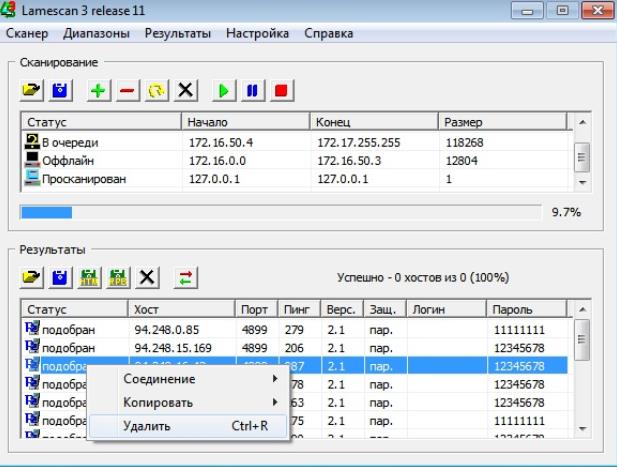Pause scanning with the blue pause icon
The image size is (617, 467).
[x=253, y=91]
